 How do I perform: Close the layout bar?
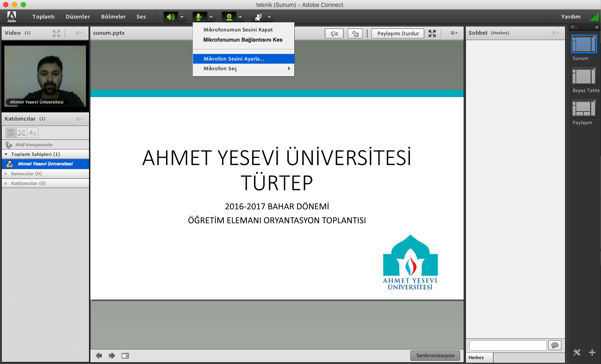[597, 27]
